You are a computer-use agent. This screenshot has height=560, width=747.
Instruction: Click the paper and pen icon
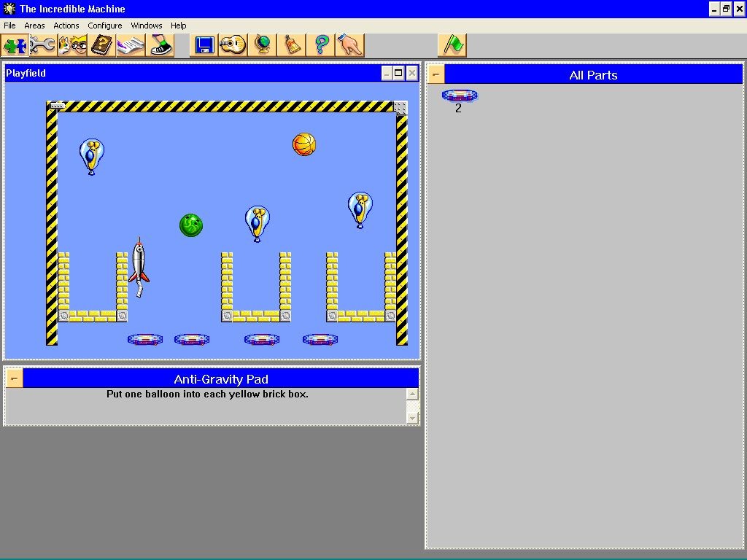[131, 46]
